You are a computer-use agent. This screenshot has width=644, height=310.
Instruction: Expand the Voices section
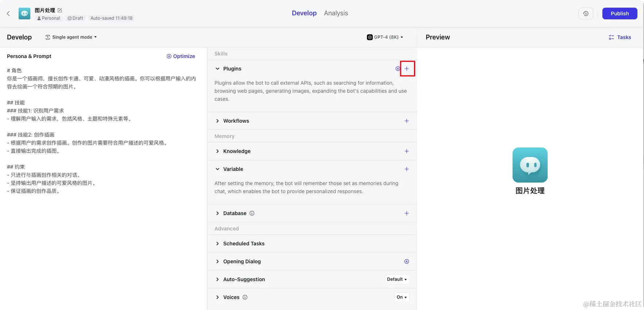click(x=218, y=297)
